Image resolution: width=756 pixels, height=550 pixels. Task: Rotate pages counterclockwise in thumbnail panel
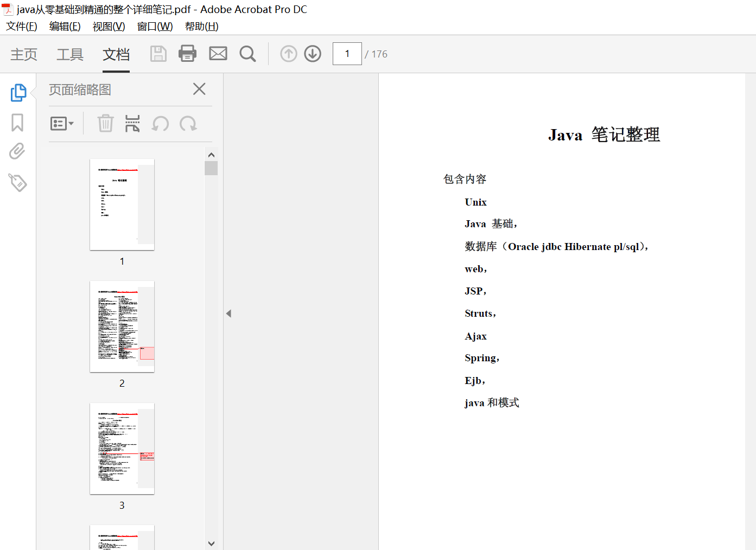click(160, 124)
